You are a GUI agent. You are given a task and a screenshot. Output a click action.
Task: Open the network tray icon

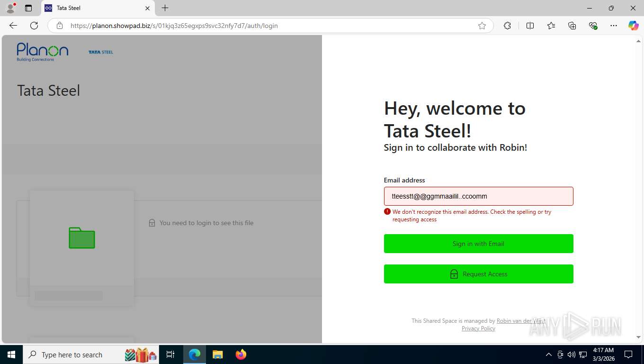[583, 355]
